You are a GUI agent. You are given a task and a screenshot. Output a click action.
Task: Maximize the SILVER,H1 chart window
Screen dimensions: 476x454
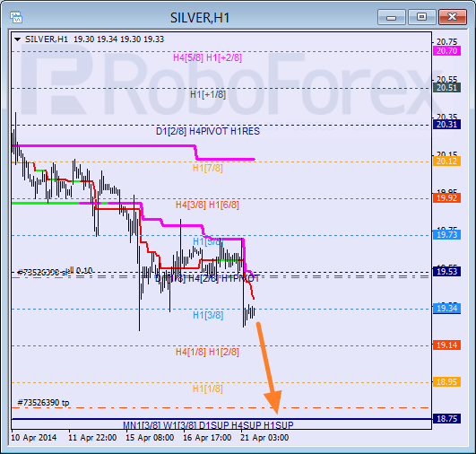(421, 17)
